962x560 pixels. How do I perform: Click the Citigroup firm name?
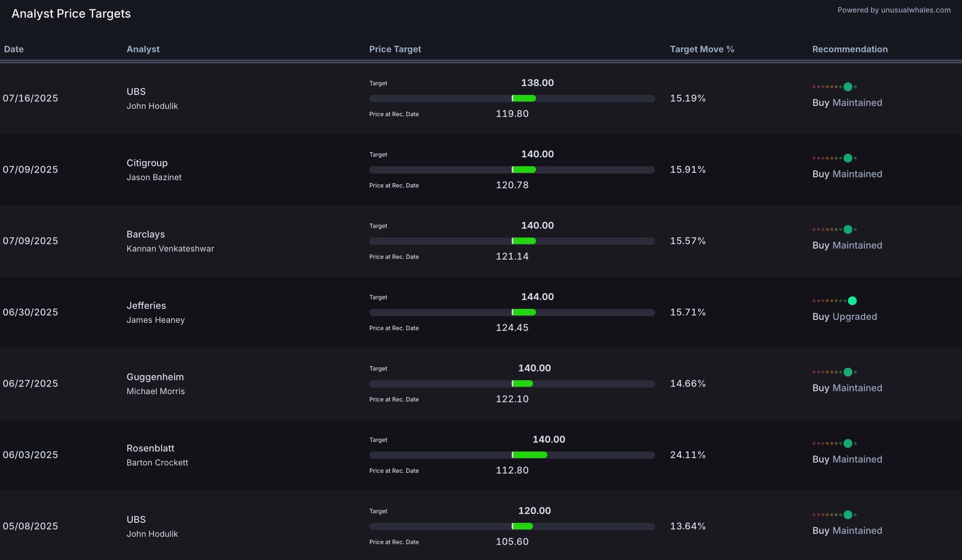[147, 163]
